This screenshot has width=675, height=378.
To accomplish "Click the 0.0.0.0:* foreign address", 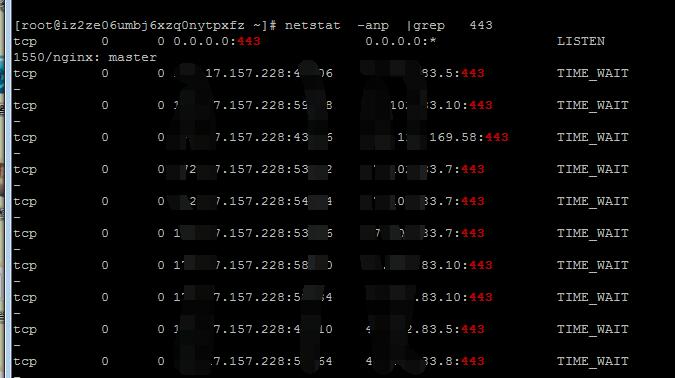I will point(401,41).
